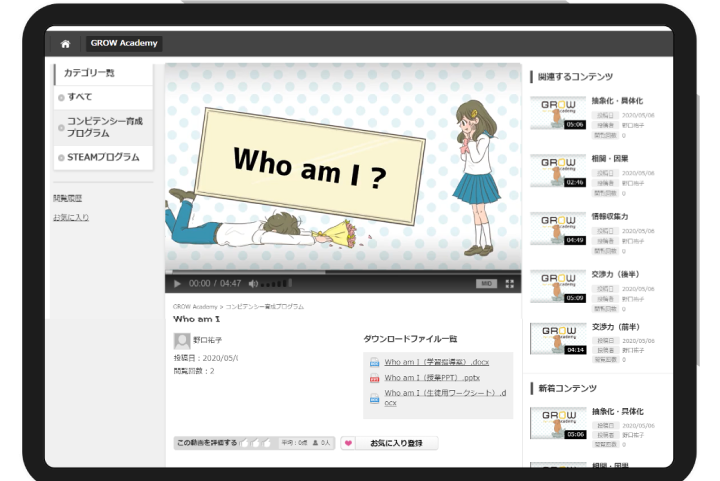Select the すべて category
Viewport: 720px width, 481px height.
[x=103, y=97]
